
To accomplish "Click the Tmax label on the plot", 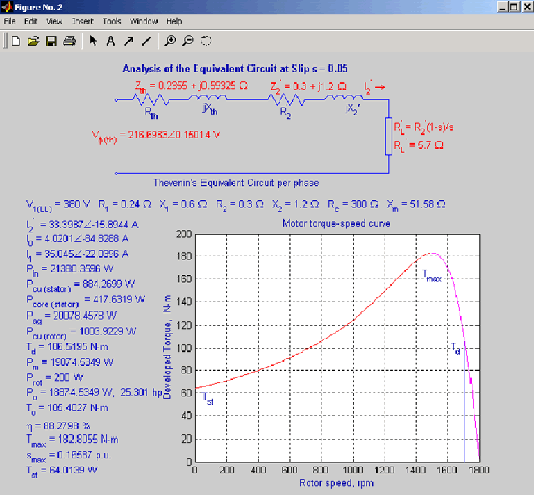I will point(432,276).
